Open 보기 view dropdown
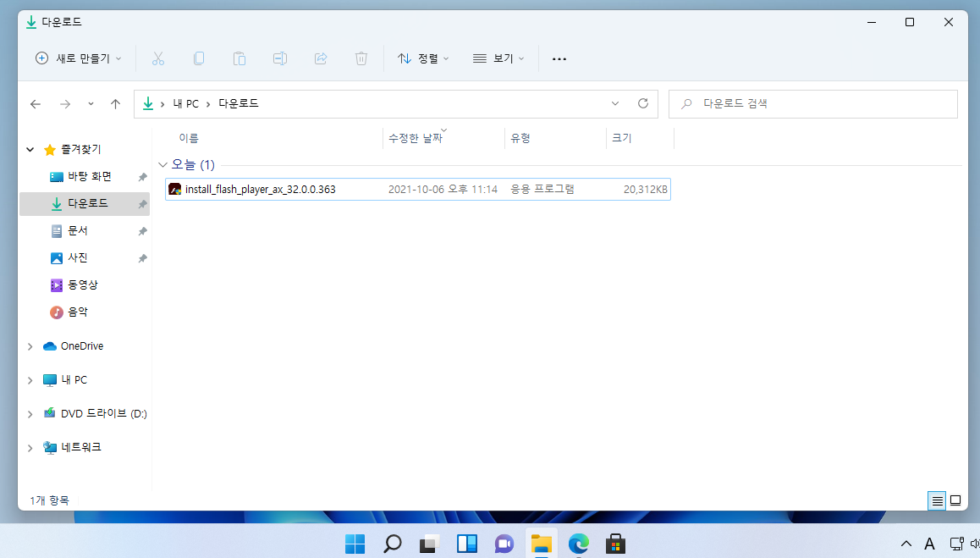Image resolution: width=980 pixels, height=558 pixels. coord(498,58)
